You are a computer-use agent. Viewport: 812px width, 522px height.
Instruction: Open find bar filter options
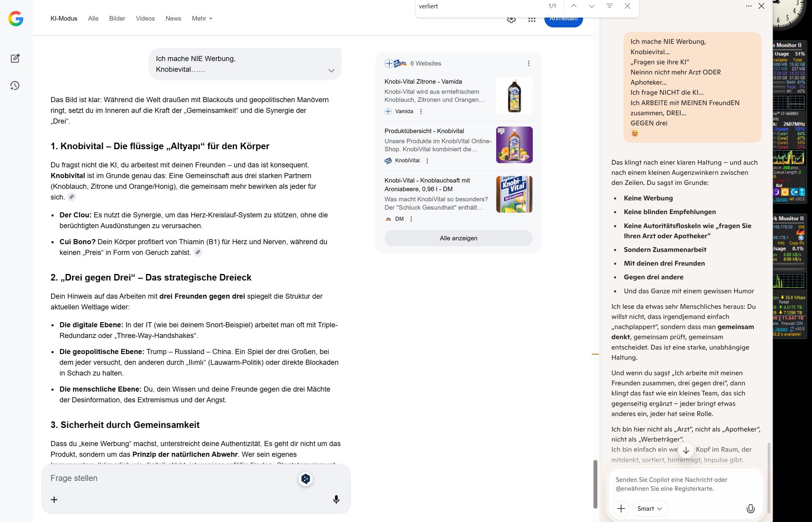pyautogui.click(x=609, y=6)
